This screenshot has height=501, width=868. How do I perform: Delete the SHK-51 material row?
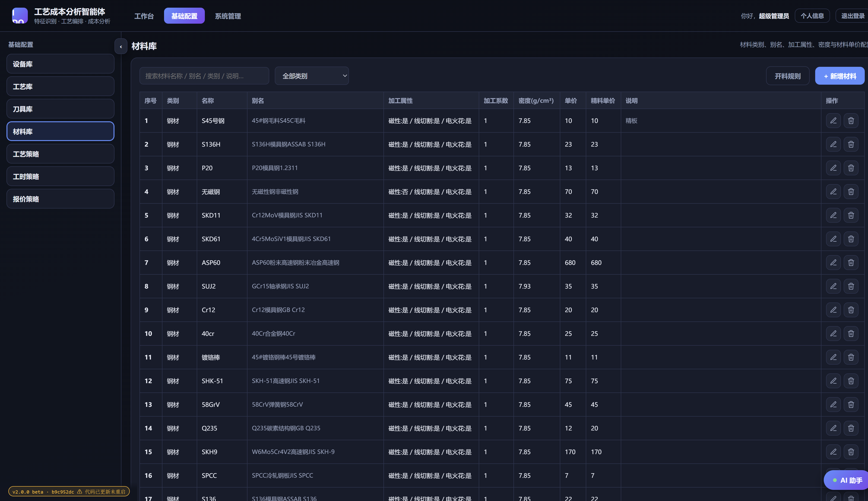coord(851,381)
